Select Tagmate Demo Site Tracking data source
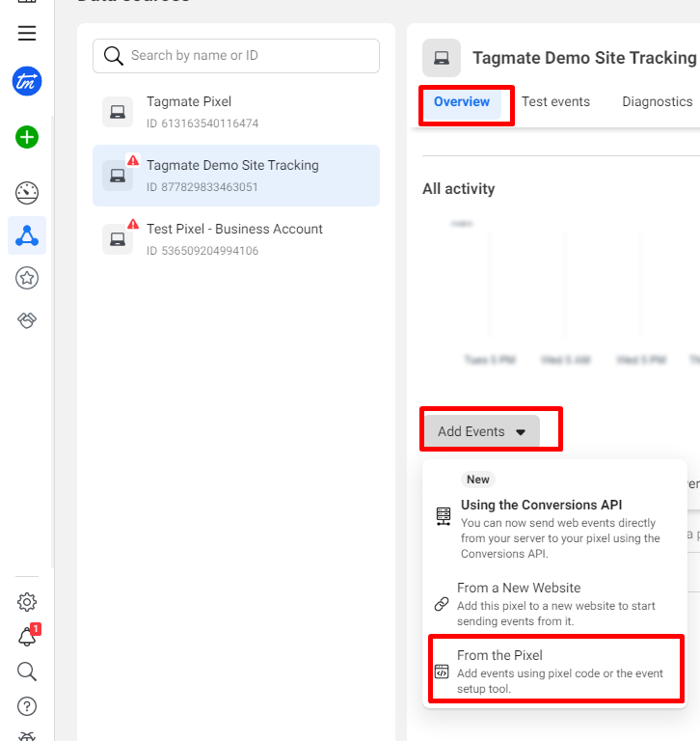The image size is (700, 741). coord(236,176)
